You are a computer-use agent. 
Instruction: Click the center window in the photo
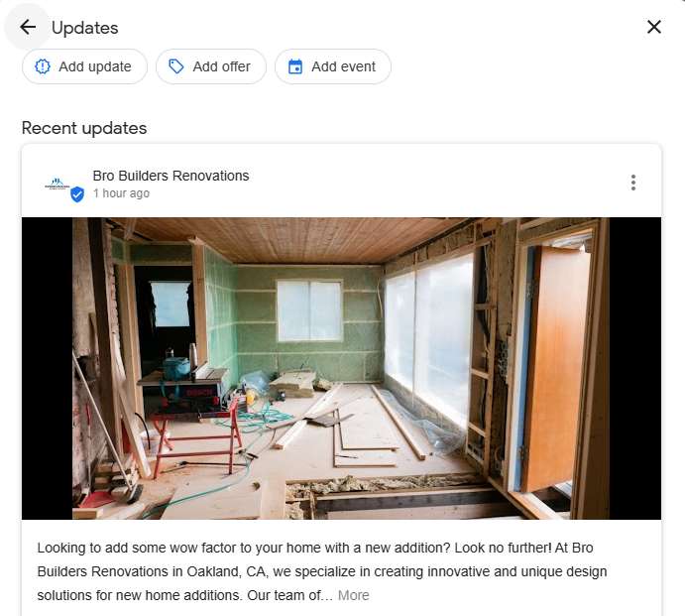click(309, 309)
